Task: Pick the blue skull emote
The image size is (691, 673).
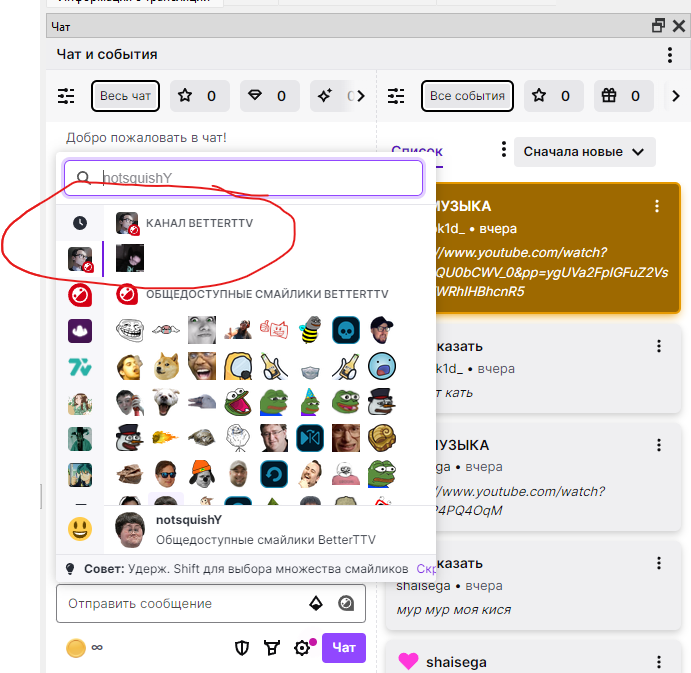Action: 346,330
